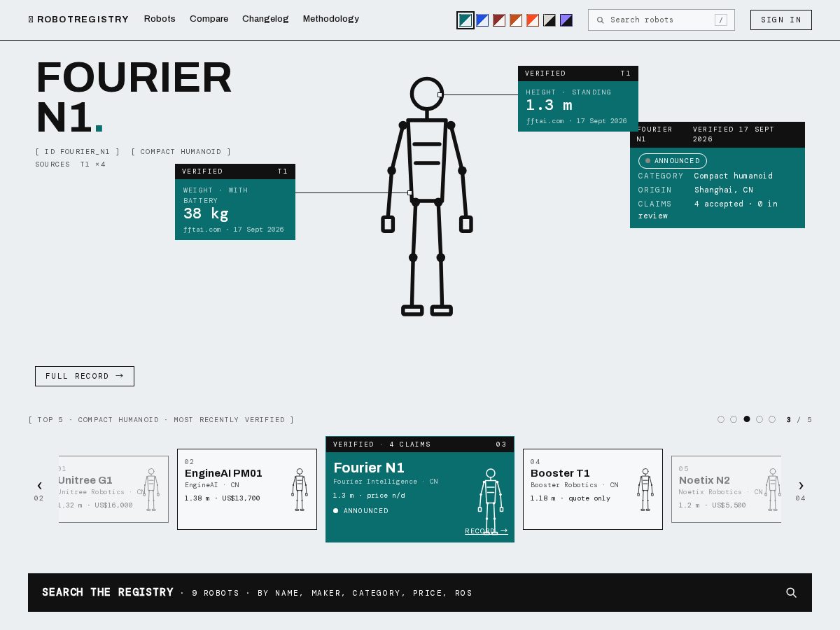Click the Top 5 Compact Humanoid heading
840x630 pixels.
tap(161, 420)
